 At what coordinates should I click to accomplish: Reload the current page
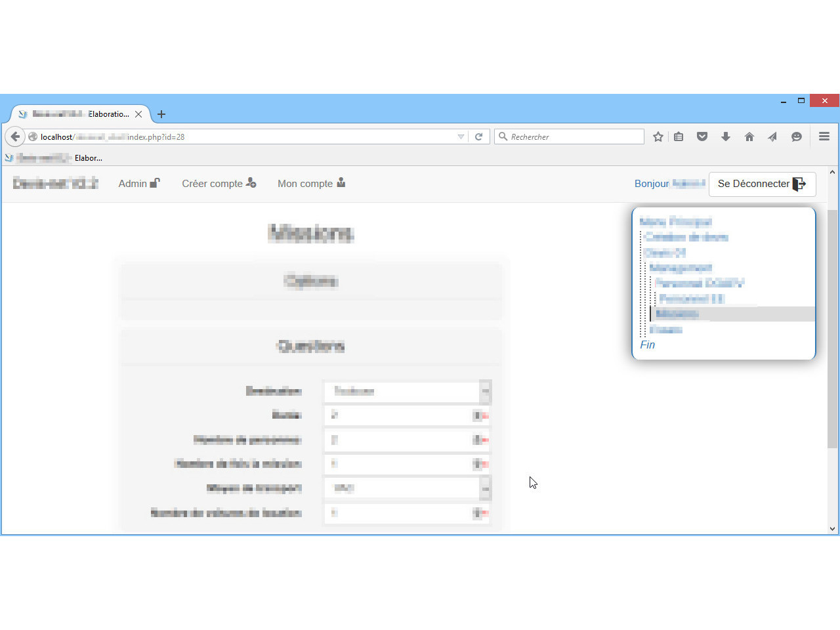pyautogui.click(x=479, y=136)
